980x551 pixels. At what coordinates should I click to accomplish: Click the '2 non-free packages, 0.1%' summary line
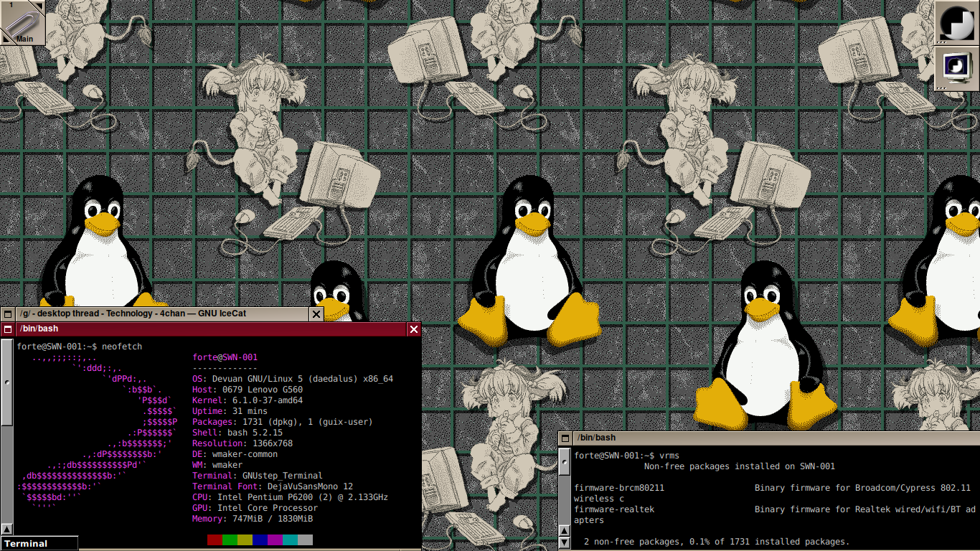point(717,542)
